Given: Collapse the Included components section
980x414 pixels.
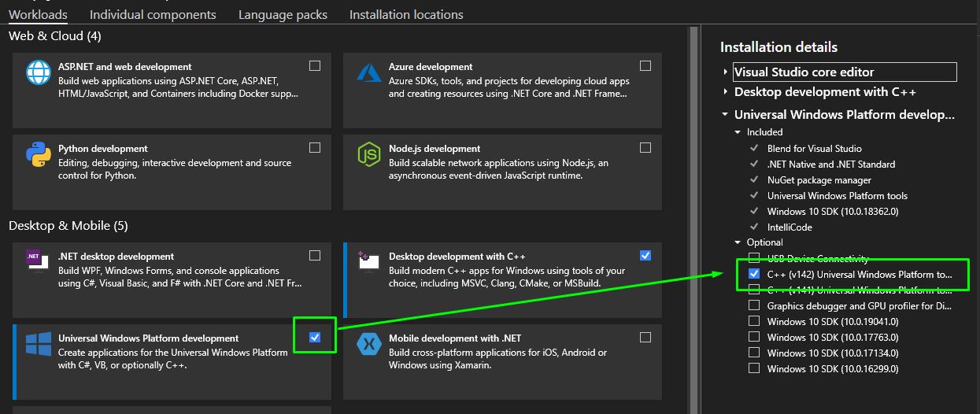Looking at the screenshot, I should (738, 132).
